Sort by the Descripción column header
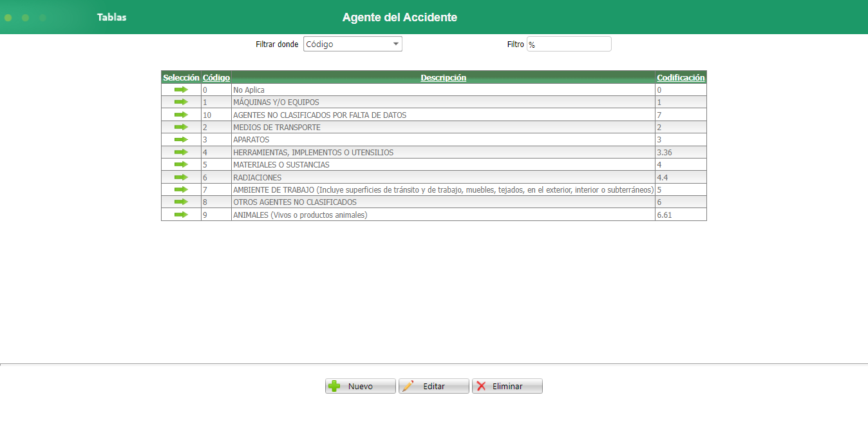868x424 pixels. point(443,77)
